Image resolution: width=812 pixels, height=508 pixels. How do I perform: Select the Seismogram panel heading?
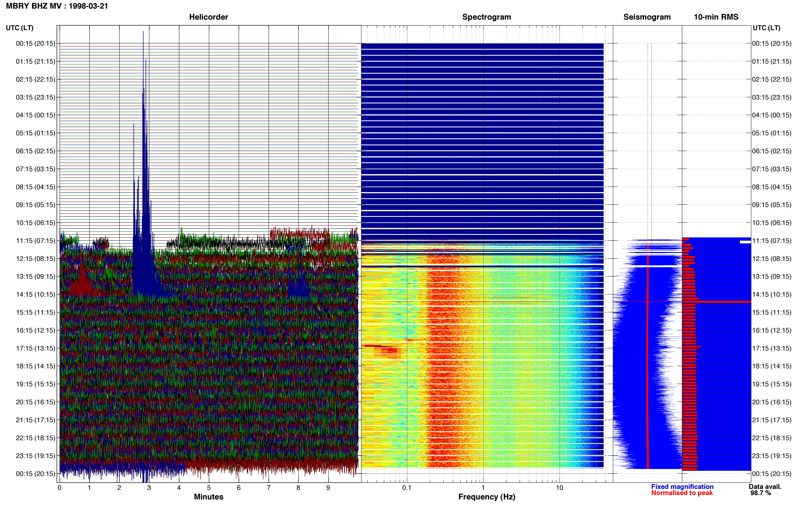pyautogui.click(x=647, y=17)
